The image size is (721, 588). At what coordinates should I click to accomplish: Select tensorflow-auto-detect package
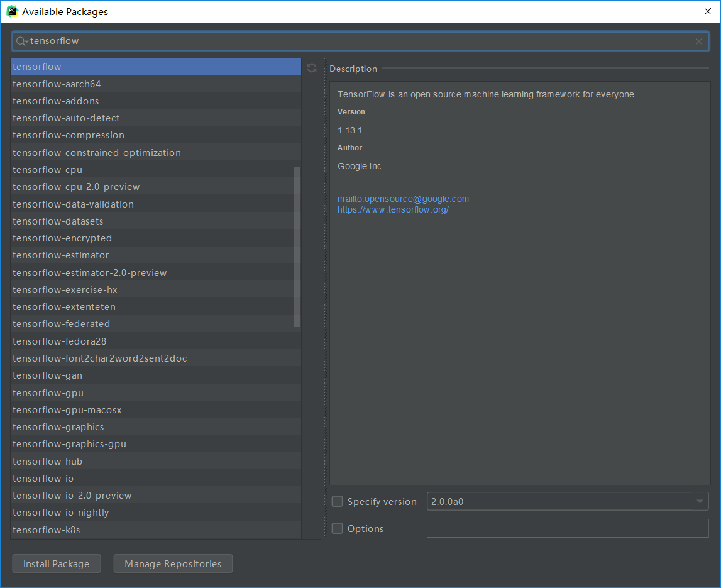(x=156, y=118)
